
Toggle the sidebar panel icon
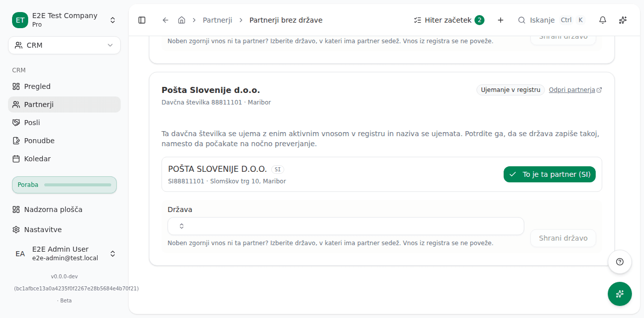pyautogui.click(x=142, y=20)
